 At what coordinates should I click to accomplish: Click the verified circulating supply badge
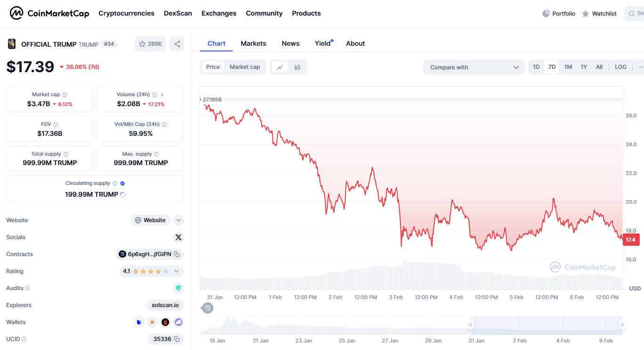[122, 183]
